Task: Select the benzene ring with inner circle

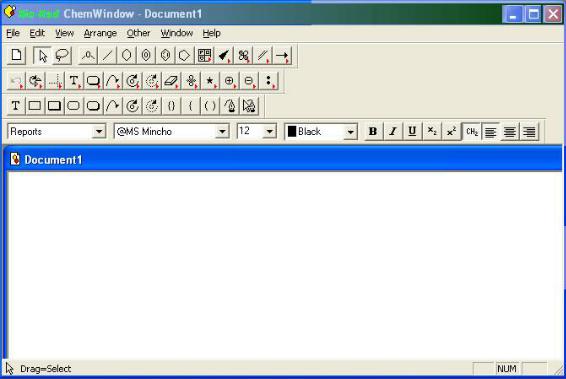Action: coord(146,56)
